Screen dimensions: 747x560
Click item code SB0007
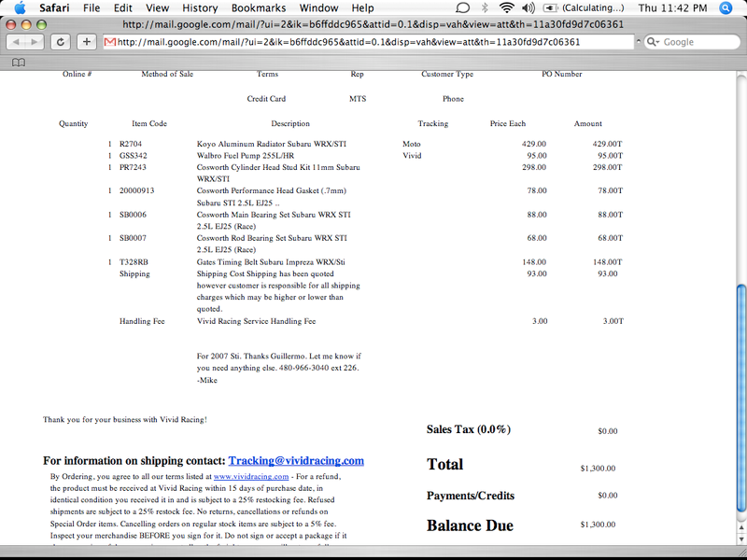pyautogui.click(x=133, y=238)
